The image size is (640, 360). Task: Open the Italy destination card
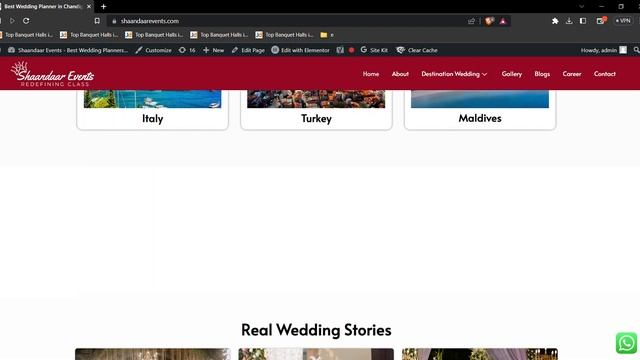coord(153,109)
